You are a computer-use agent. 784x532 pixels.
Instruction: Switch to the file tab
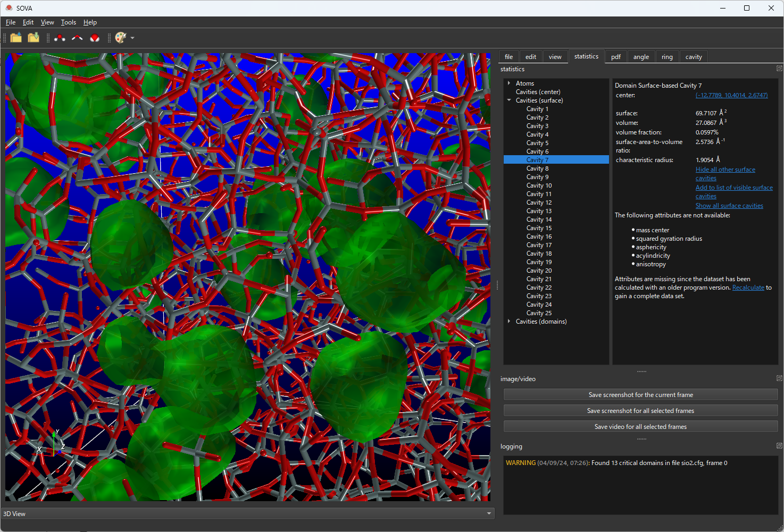[x=509, y=57]
